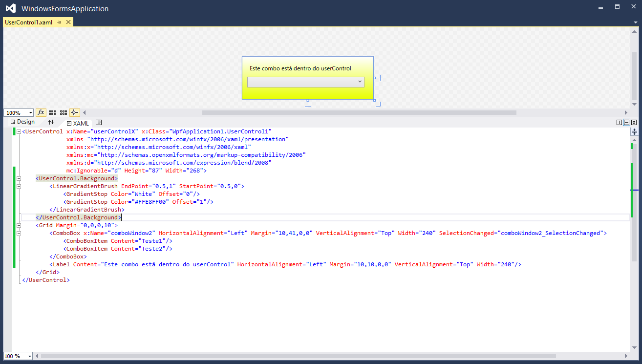Viewport: 642px width, 364px height.
Task: Collapse the Grid Margin code block
Action: point(19,225)
